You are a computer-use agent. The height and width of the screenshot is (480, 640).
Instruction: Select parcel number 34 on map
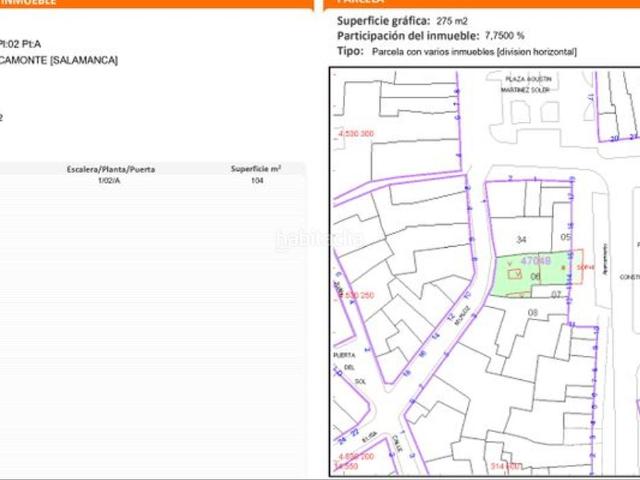(x=520, y=240)
